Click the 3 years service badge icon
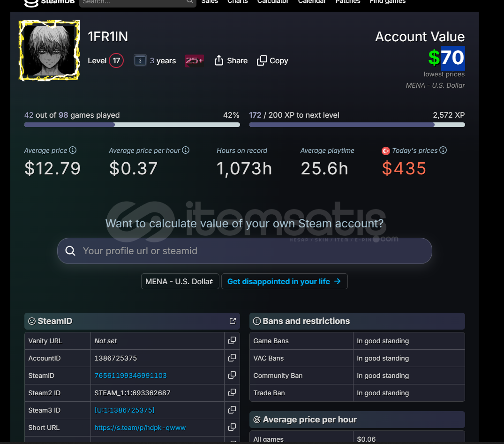This screenshot has width=504, height=444. [x=140, y=60]
